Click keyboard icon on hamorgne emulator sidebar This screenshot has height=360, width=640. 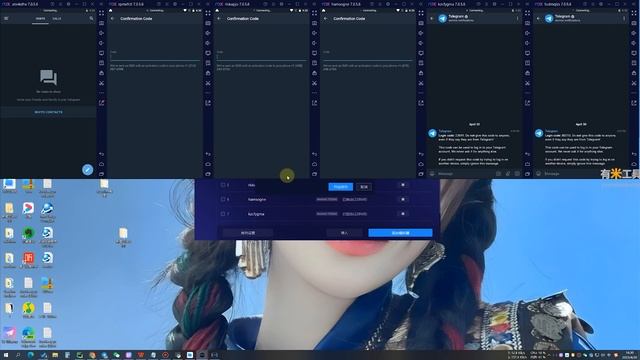coord(421,23)
